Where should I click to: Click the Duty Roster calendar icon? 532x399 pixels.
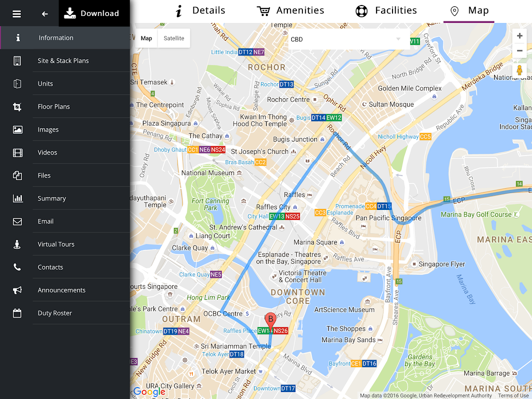click(17, 313)
